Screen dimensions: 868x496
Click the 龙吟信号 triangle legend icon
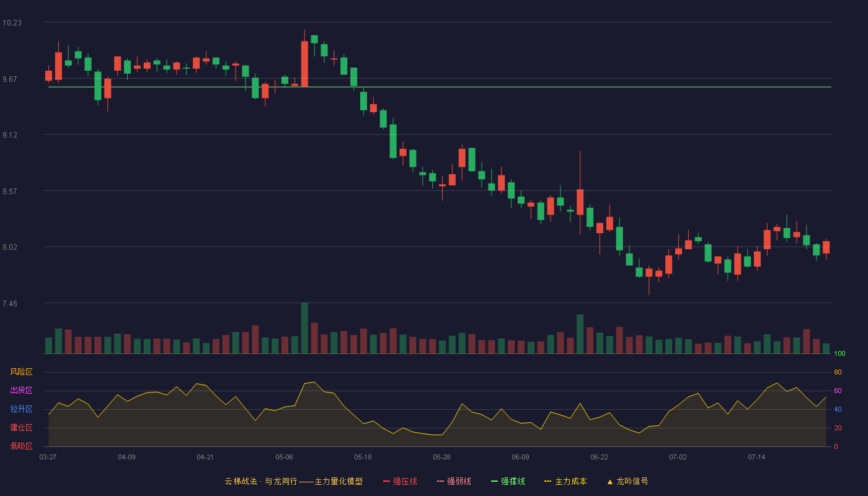(610, 481)
